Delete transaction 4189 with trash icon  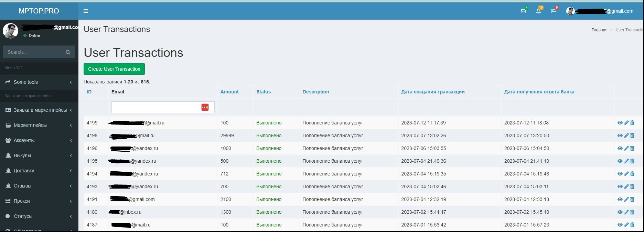[x=632, y=212]
